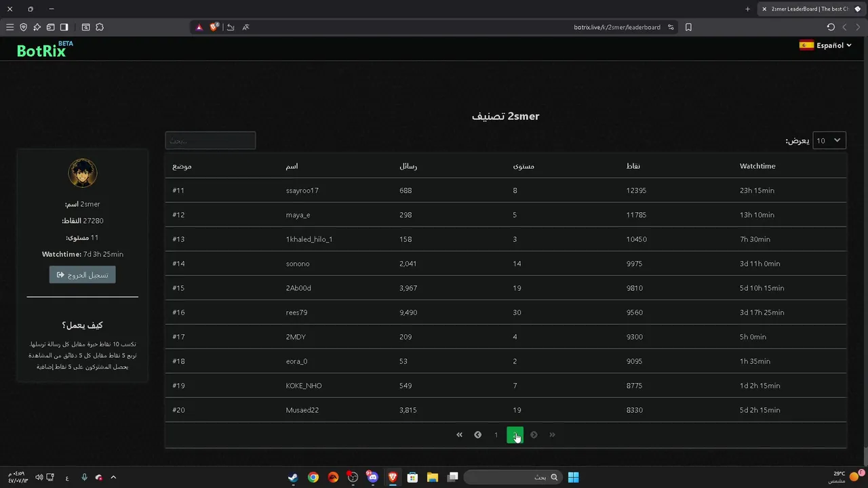Image resolution: width=868 pixels, height=488 pixels.
Task: Click rank #15 cell
Action: tap(178, 288)
